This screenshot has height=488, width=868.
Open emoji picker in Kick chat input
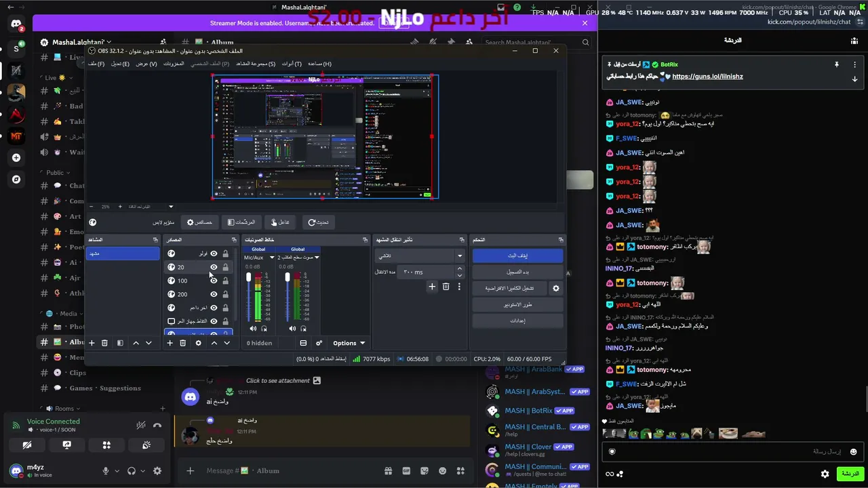[853, 451]
